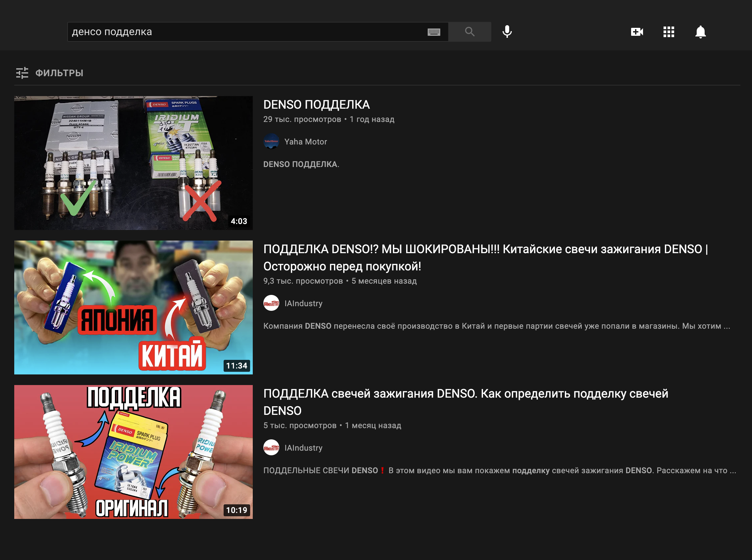
Task: Open 'ПОДДЕЛКА свечей зажигания DENSO' video title
Action: (466, 402)
